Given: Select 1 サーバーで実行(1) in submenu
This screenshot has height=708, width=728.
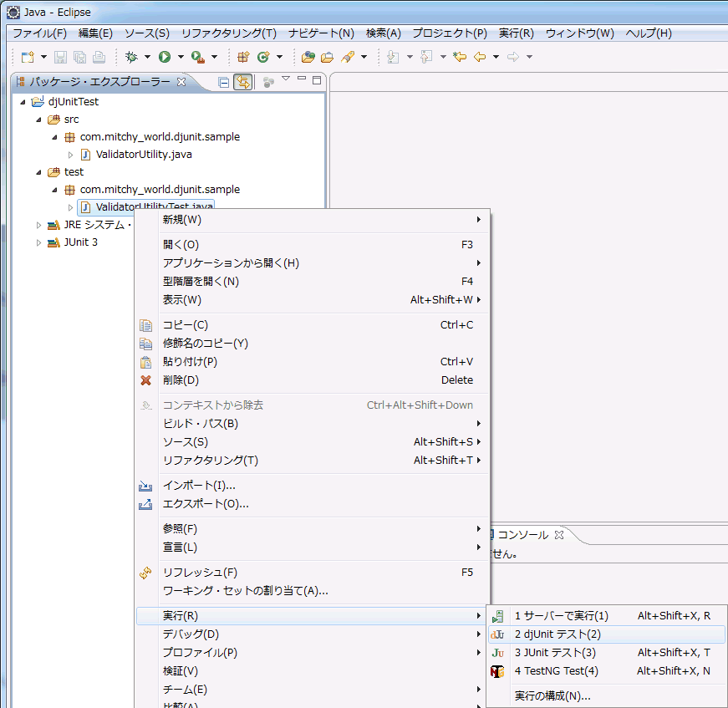Looking at the screenshot, I should coord(606,616).
